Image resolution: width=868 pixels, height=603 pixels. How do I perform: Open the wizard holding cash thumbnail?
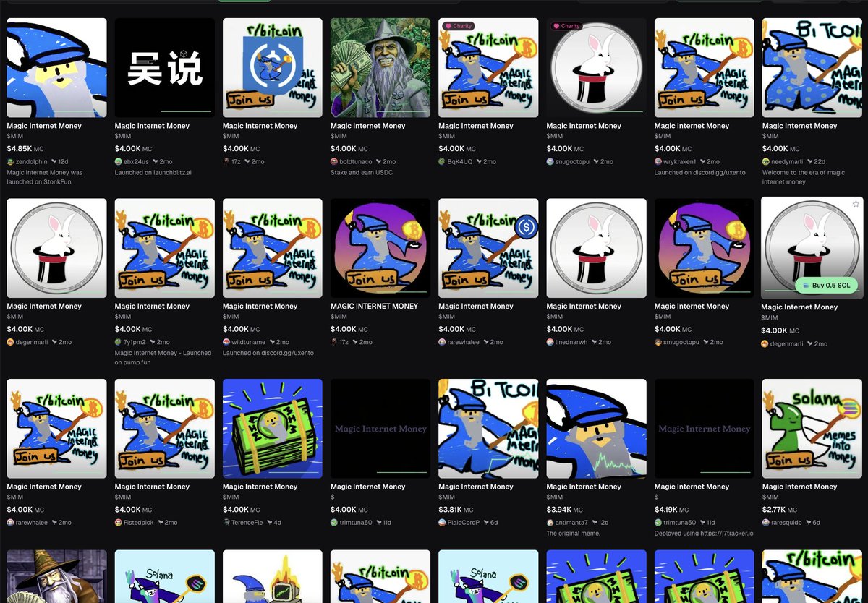380,67
